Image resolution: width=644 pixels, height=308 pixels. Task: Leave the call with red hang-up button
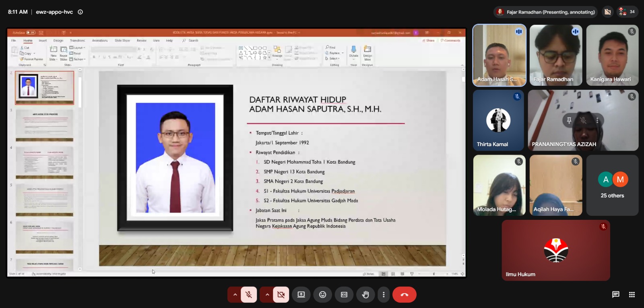tap(405, 295)
